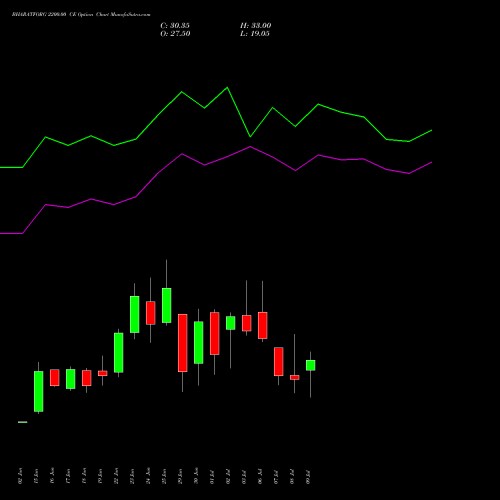This screenshot has height=500, width=500.
Task: Click the low value 'L: 19.05'
Action: pos(255,34)
